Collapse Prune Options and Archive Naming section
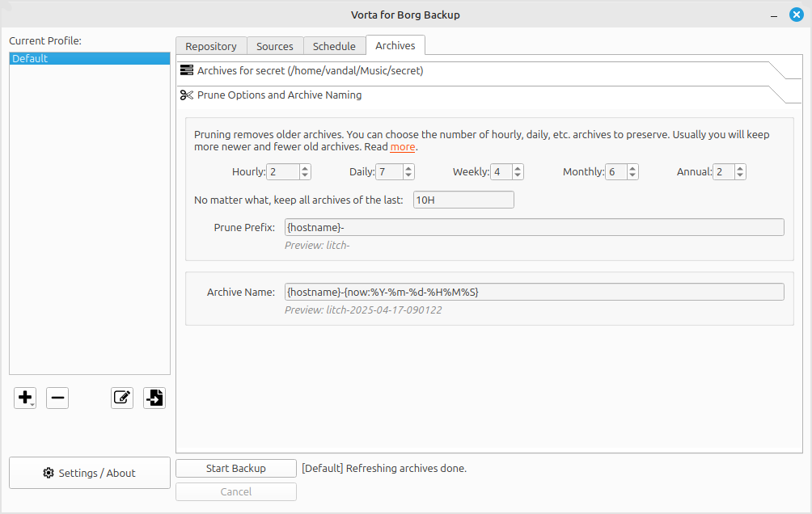The width and height of the screenshot is (812, 514). coord(279,95)
